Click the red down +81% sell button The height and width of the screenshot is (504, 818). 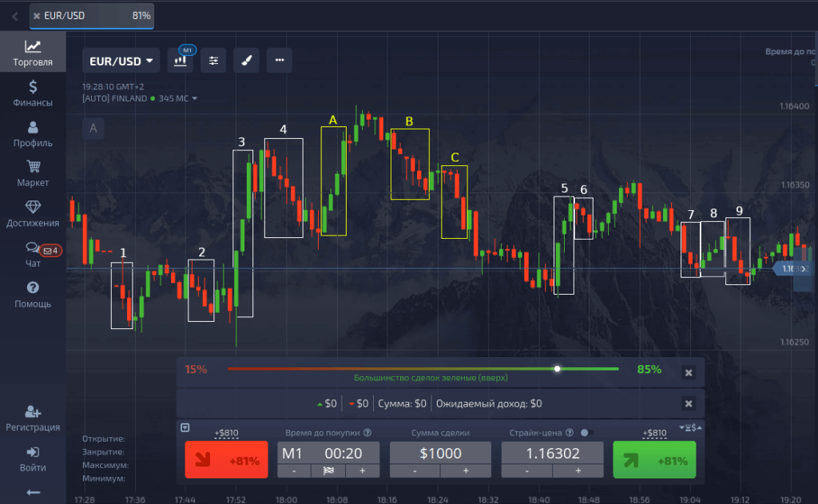[x=226, y=460]
